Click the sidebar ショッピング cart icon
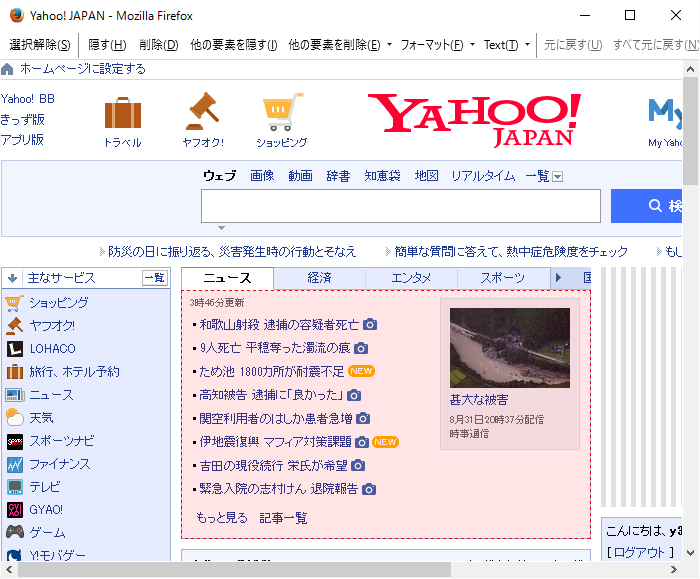The image size is (700, 579). click(14, 303)
